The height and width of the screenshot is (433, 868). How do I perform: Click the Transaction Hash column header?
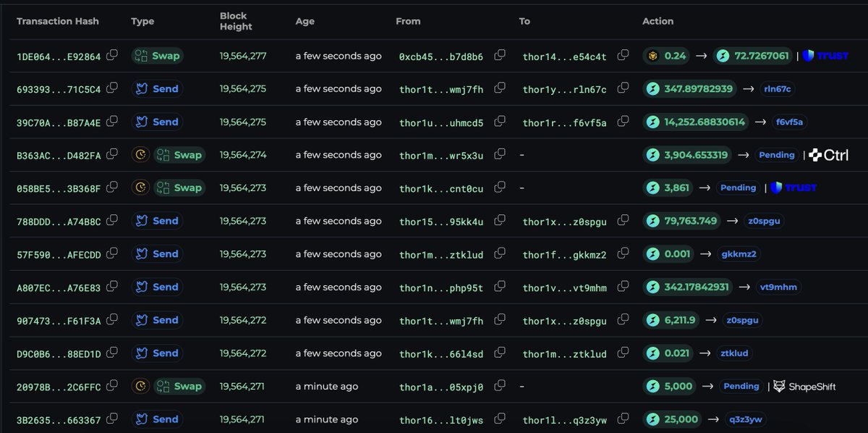[x=58, y=21]
